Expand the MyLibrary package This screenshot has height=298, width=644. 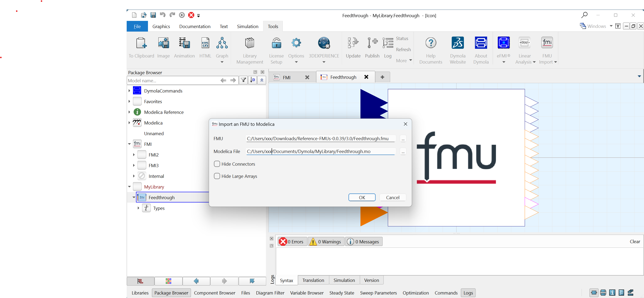(x=129, y=187)
